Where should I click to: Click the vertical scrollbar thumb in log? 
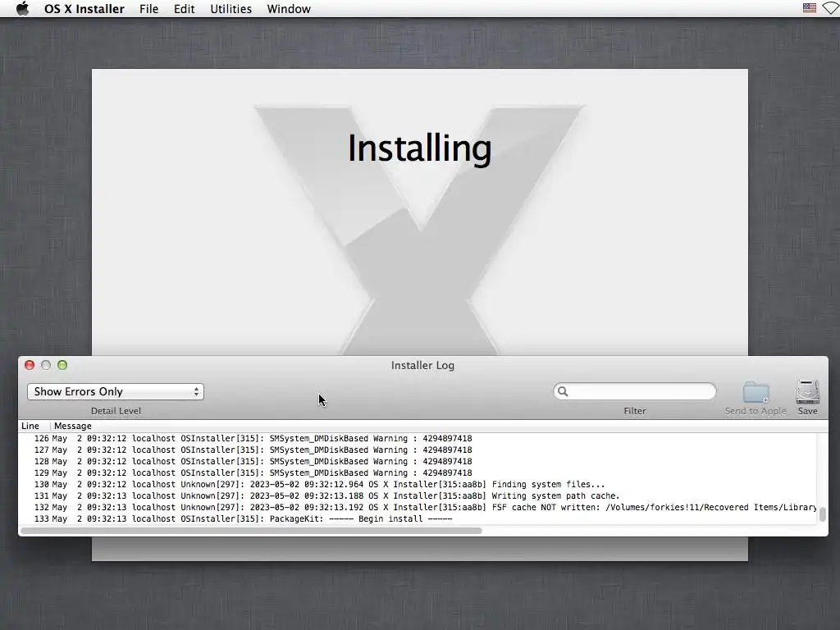point(822,514)
